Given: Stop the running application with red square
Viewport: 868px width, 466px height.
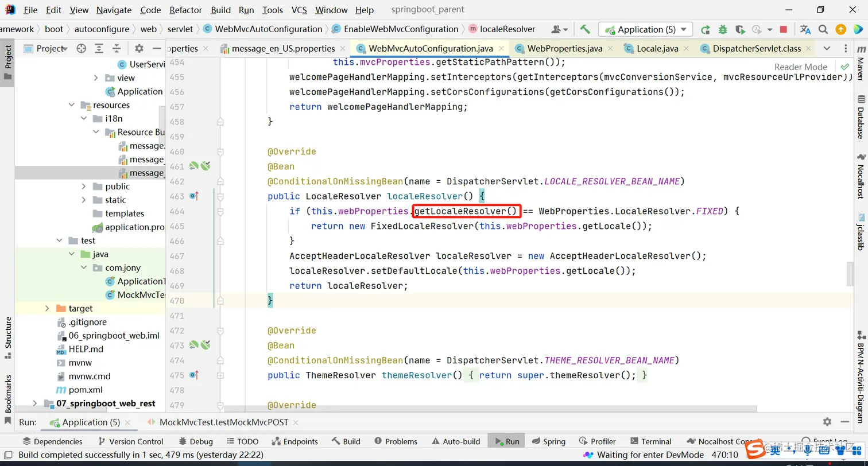Looking at the screenshot, I should point(784,29).
